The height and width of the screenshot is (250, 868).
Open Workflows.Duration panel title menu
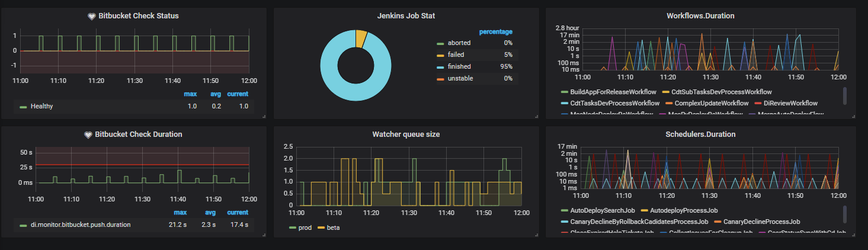pos(700,16)
